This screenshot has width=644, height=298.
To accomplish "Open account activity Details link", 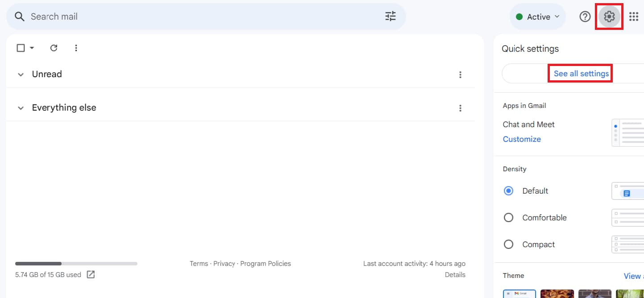I will coord(455,275).
